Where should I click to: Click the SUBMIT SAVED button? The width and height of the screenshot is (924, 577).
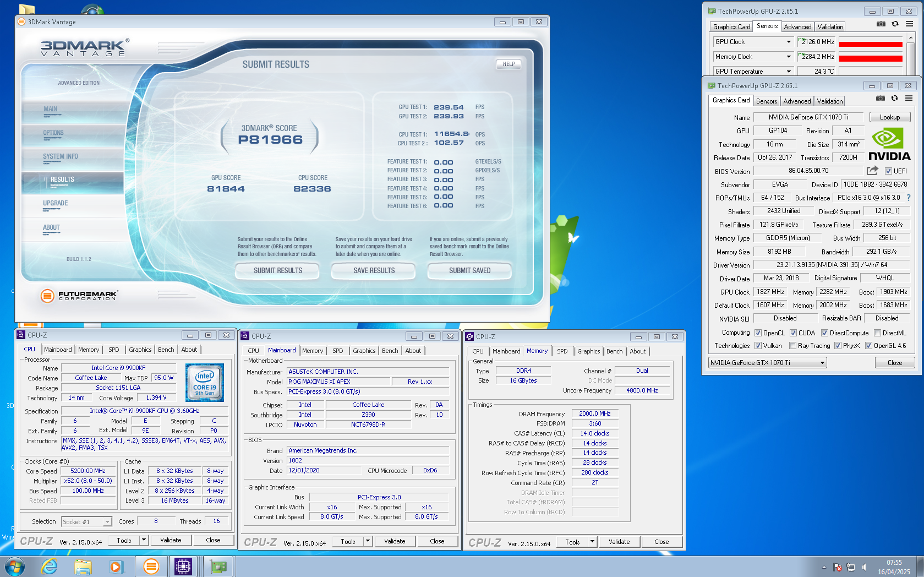469,271
